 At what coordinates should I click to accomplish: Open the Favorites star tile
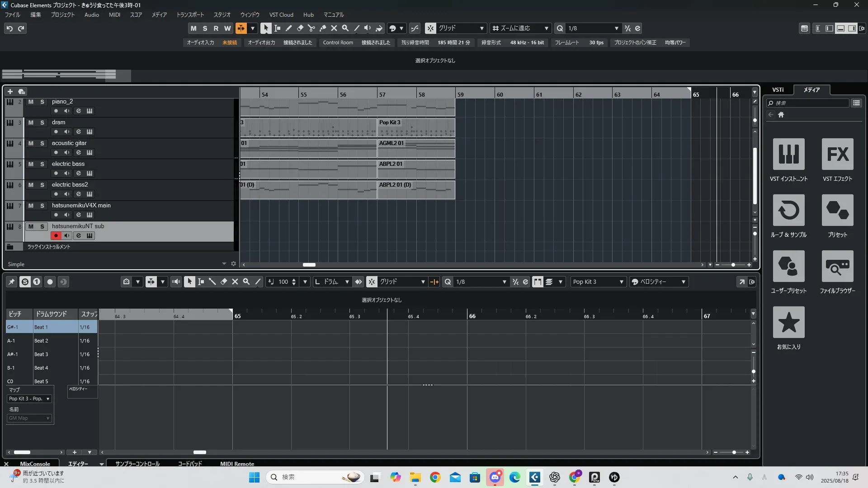point(788,322)
